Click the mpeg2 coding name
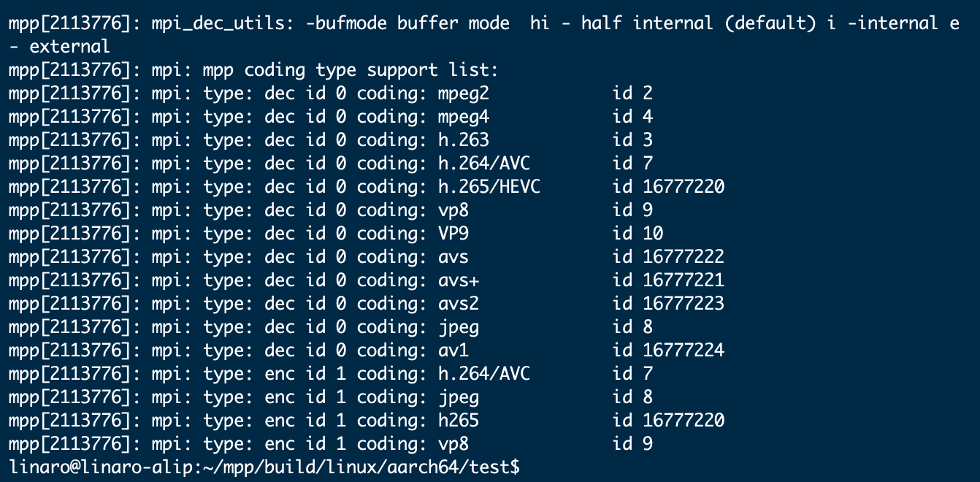The width and height of the screenshot is (980, 482). 463,93
